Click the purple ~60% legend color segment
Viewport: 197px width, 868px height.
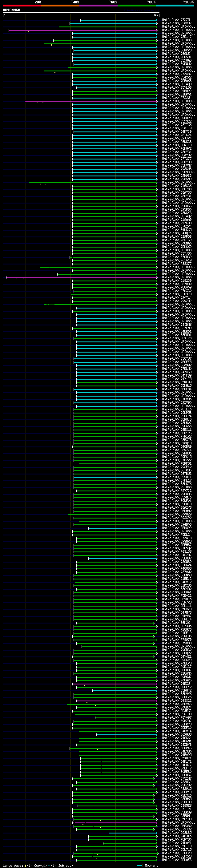click(x=99, y=6)
